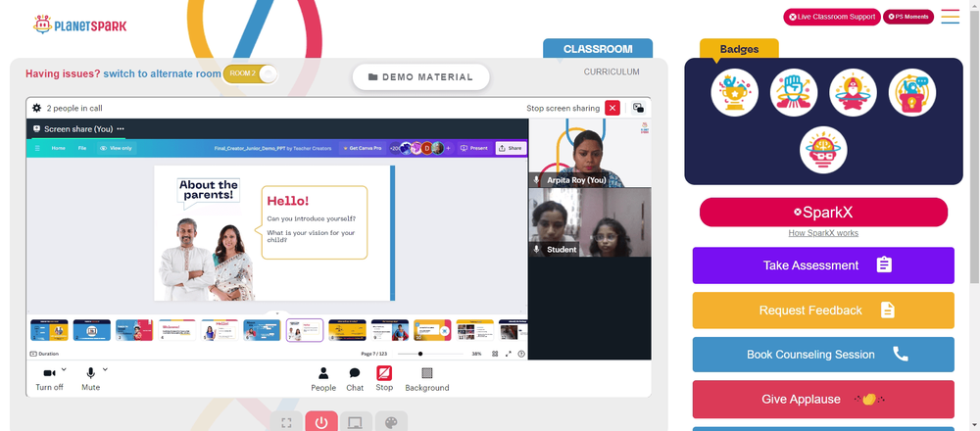Click the laptop screen icon
980x431 pixels.
(356, 423)
